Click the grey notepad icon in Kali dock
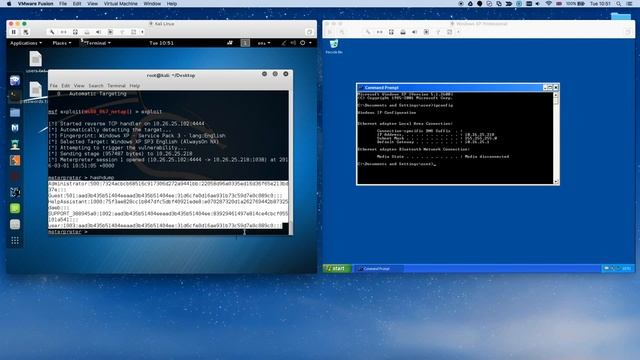This screenshot has height=360, width=640. [x=15, y=224]
